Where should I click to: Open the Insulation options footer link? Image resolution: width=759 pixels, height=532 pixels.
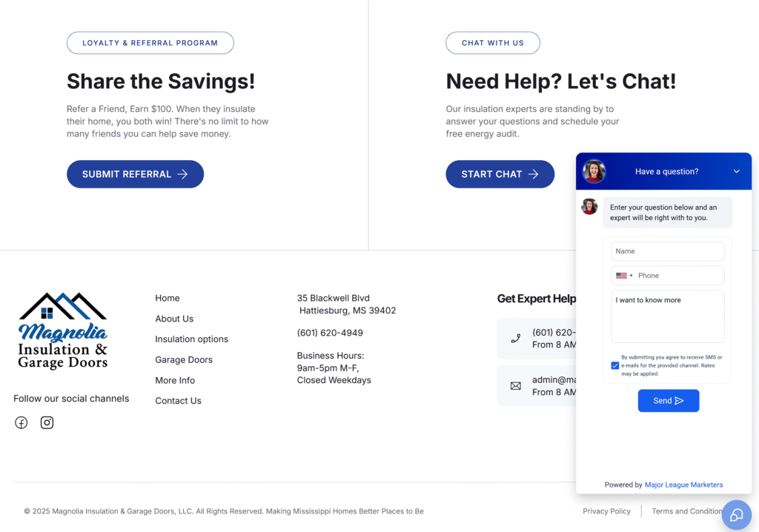pyautogui.click(x=191, y=339)
